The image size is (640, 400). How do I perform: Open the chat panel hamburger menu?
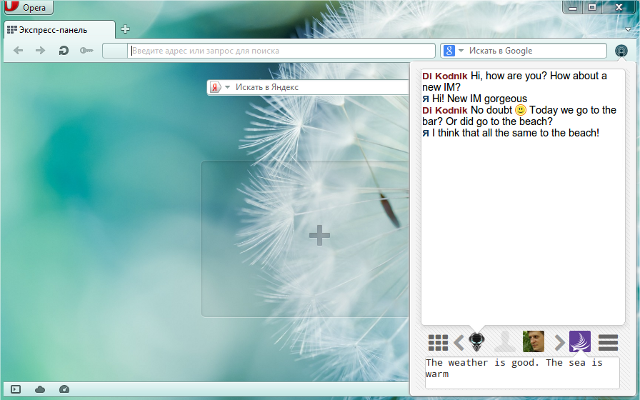click(x=608, y=341)
